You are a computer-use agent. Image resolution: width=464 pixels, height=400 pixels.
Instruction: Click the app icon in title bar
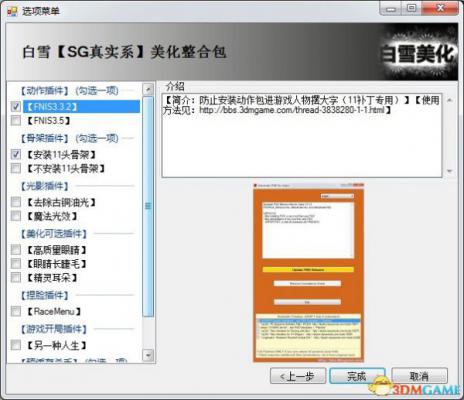point(12,11)
